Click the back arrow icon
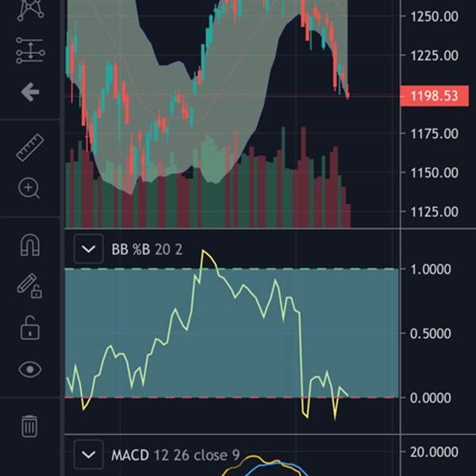Image resolution: width=476 pixels, height=476 pixels. point(30,92)
